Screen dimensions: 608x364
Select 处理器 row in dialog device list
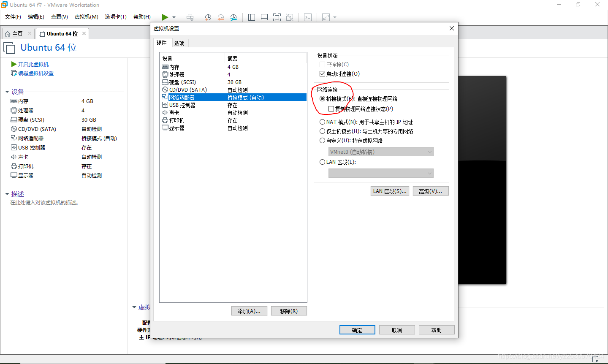click(x=233, y=74)
